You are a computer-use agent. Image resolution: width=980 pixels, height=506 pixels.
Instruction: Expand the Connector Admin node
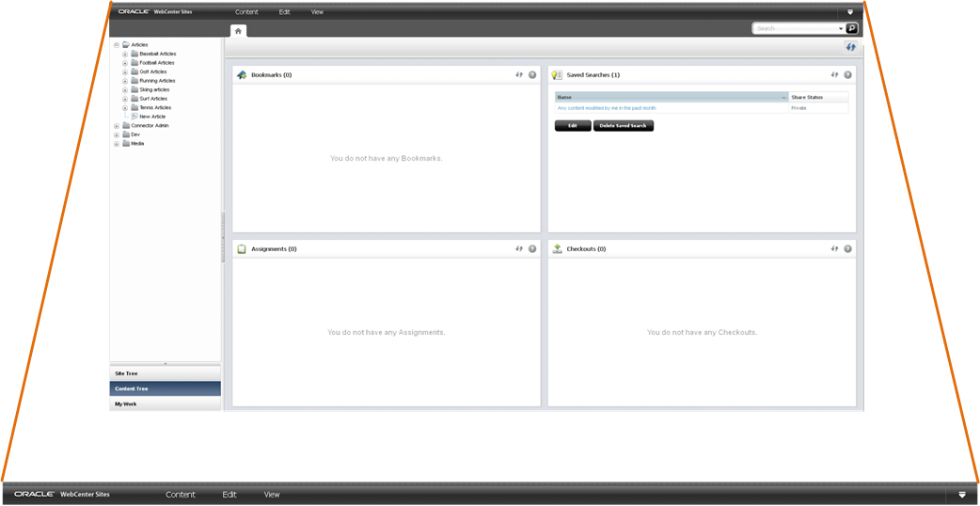117,126
